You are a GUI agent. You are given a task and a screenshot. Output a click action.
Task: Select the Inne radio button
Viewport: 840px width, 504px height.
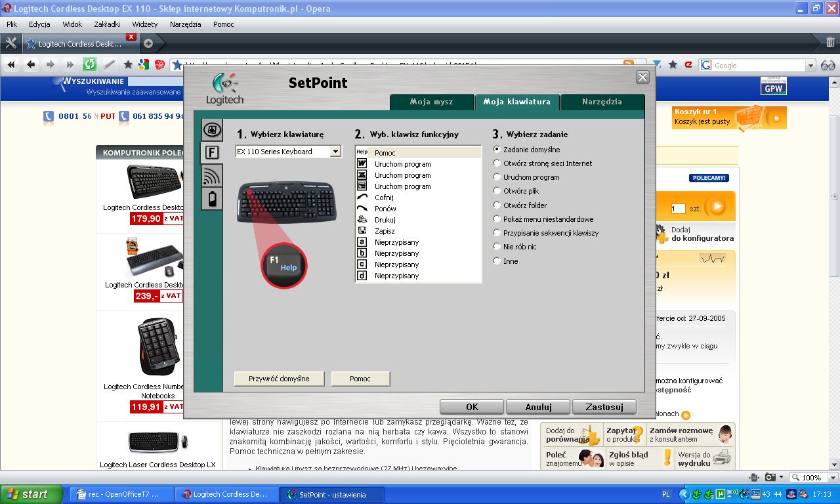(497, 261)
